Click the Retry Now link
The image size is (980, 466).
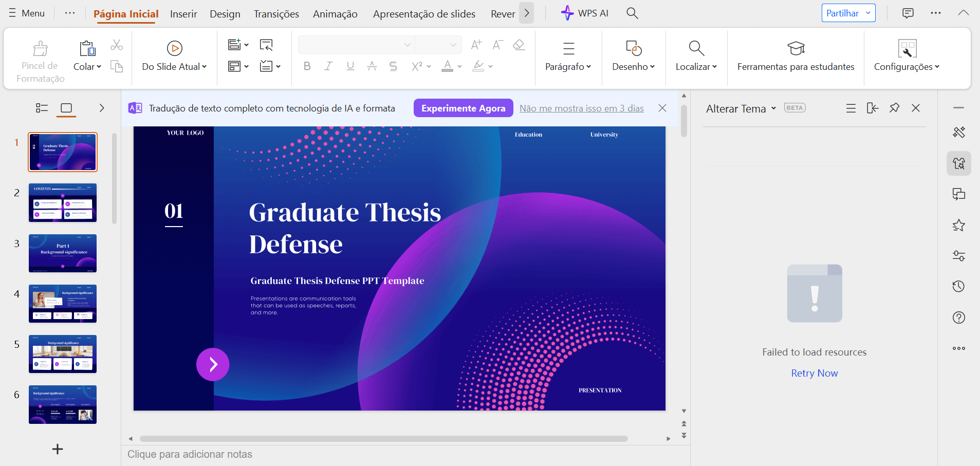pos(814,373)
